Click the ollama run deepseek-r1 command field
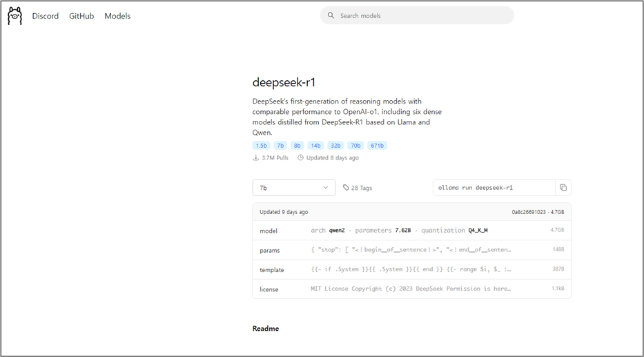Screen dimensions: 644x357 coord(494,188)
